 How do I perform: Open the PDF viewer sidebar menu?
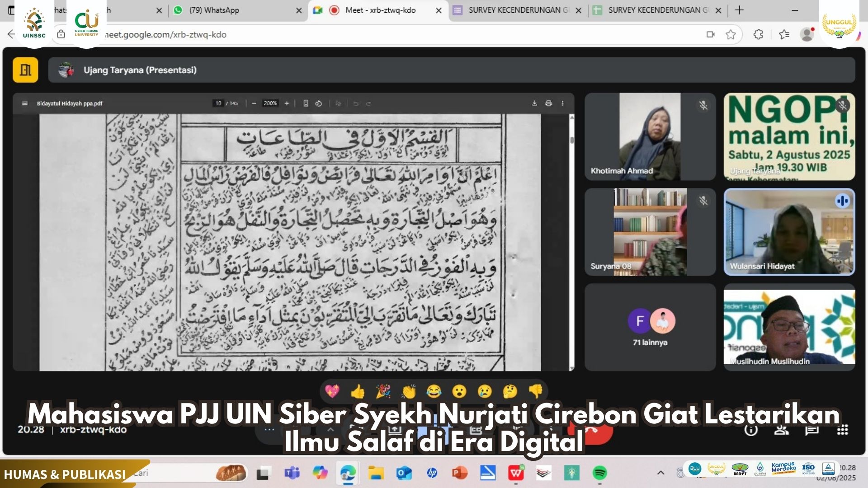(25, 103)
